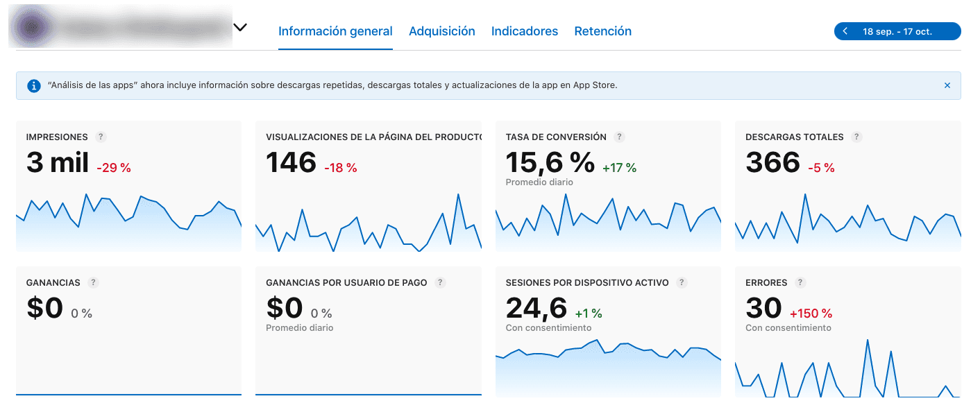Open help for SESIONES POR DISPOSITIVO ACTIVO
This screenshot has width=980, height=412.
point(682,282)
